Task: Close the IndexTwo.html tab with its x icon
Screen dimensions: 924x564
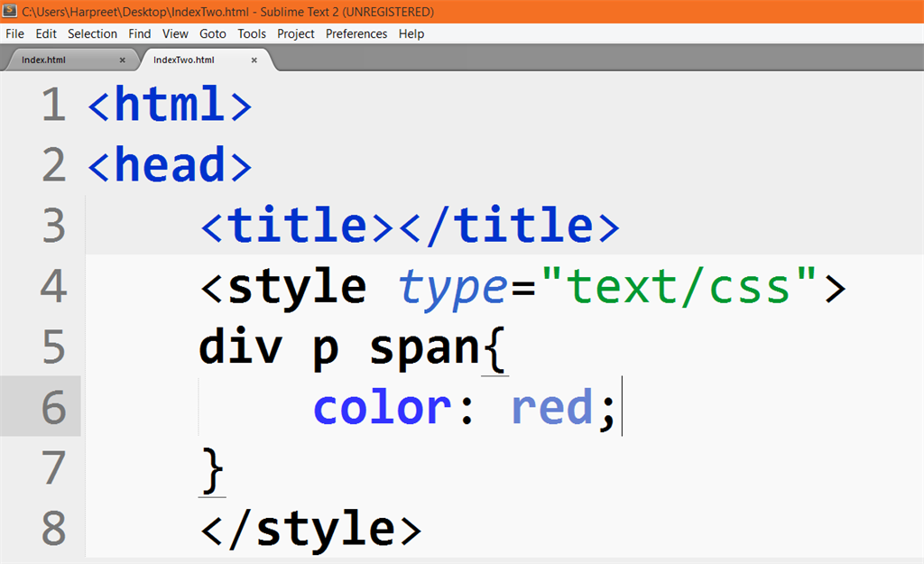Action: [x=254, y=59]
